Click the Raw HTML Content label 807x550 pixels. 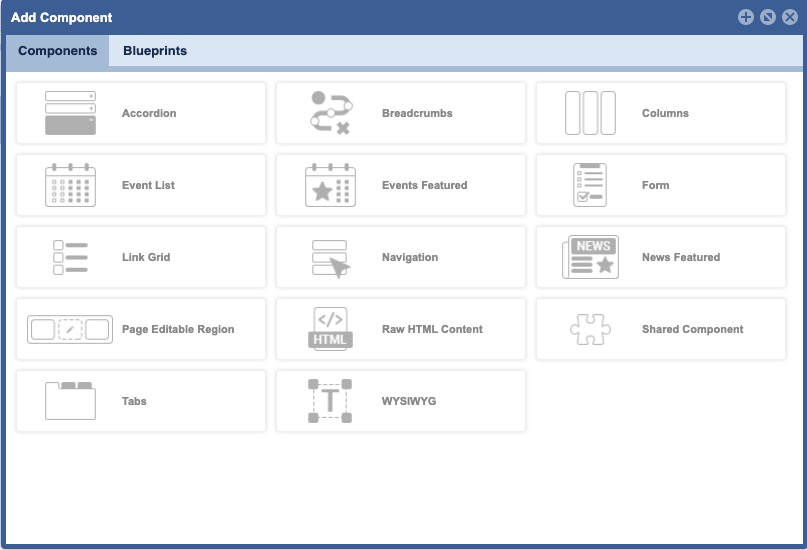click(x=432, y=329)
